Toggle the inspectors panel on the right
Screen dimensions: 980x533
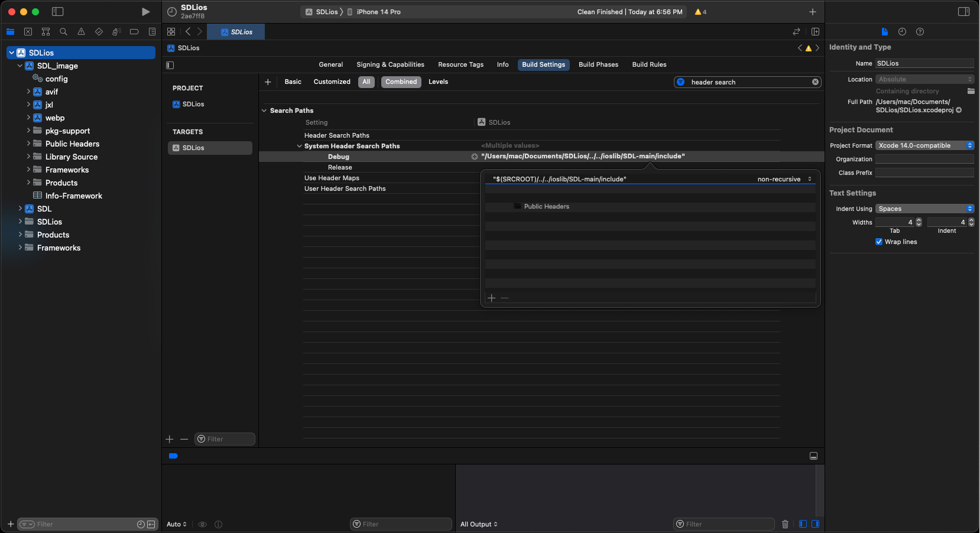click(x=963, y=12)
